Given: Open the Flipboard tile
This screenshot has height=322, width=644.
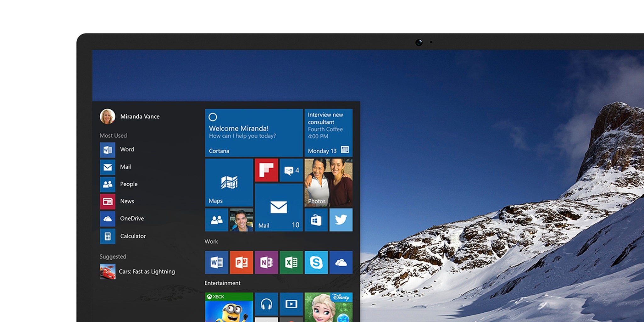Looking at the screenshot, I should pyautogui.click(x=266, y=170).
